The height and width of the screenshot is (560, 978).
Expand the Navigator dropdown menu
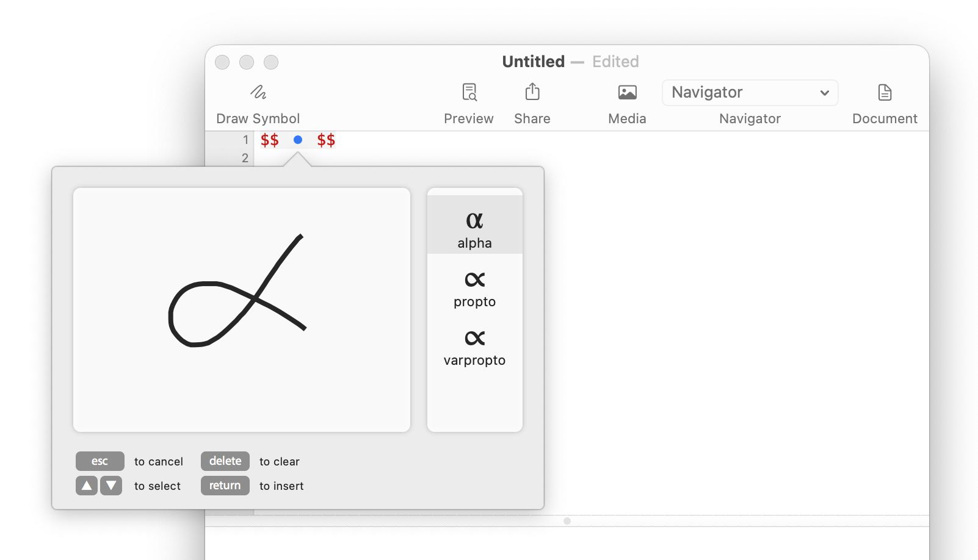tap(749, 93)
